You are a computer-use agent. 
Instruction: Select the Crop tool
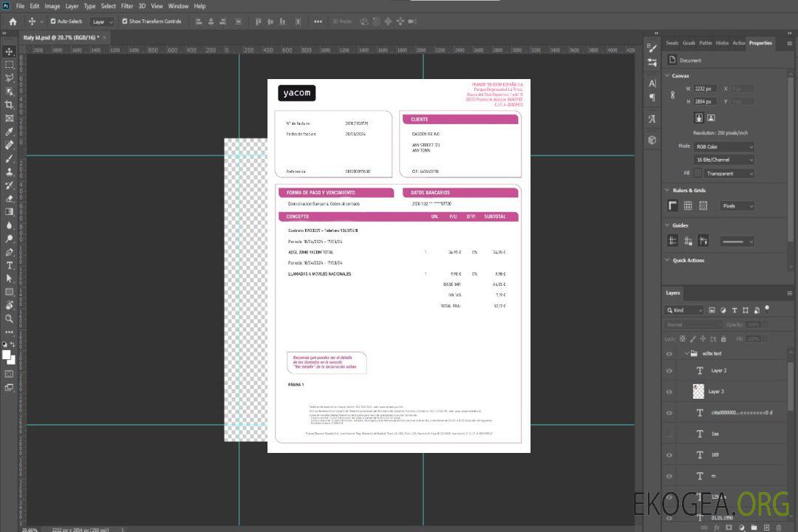[x=9, y=105]
